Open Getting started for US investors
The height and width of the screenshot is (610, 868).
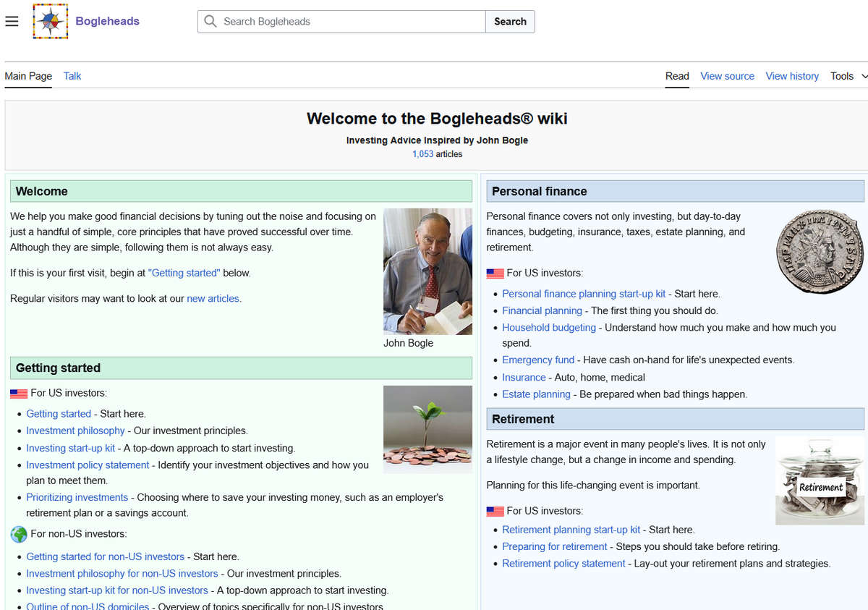point(59,414)
